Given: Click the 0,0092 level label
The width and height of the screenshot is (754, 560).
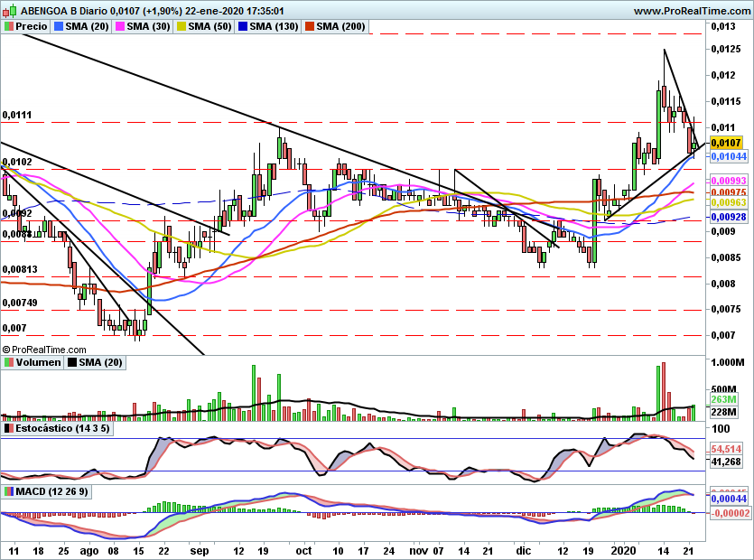Looking at the screenshot, I should coord(17,213).
